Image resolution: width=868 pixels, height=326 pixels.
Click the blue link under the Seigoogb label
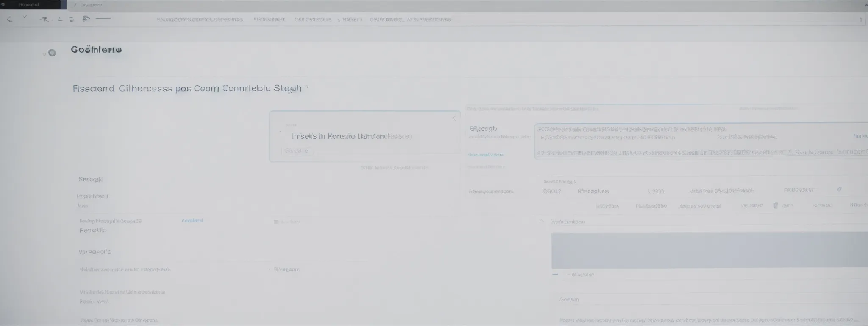pyautogui.click(x=486, y=155)
